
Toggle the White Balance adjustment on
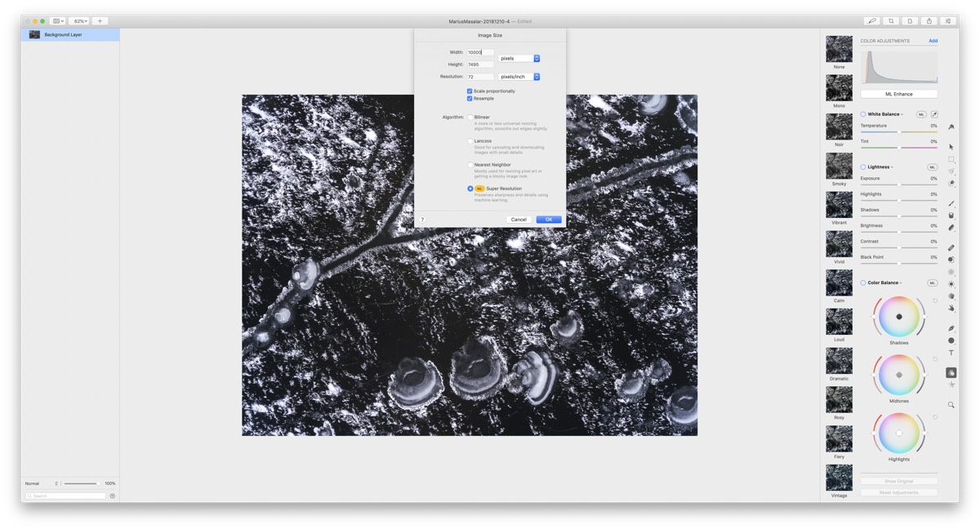pyautogui.click(x=863, y=114)
